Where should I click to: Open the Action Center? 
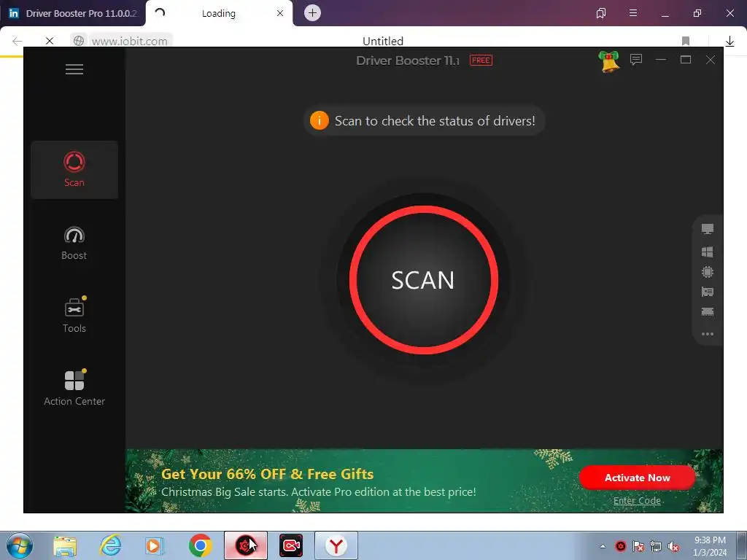[x=74, y=388]
